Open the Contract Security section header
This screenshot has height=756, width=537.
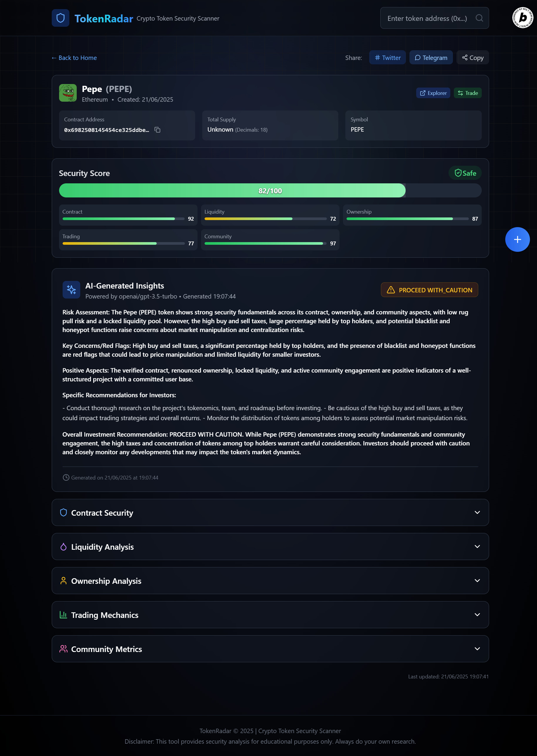click(x=270, y=512)
